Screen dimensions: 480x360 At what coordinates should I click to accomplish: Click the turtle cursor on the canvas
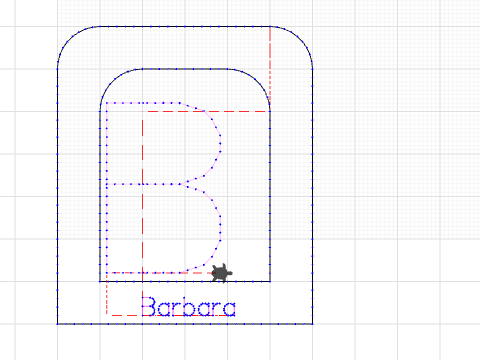(x=222, y=273)
